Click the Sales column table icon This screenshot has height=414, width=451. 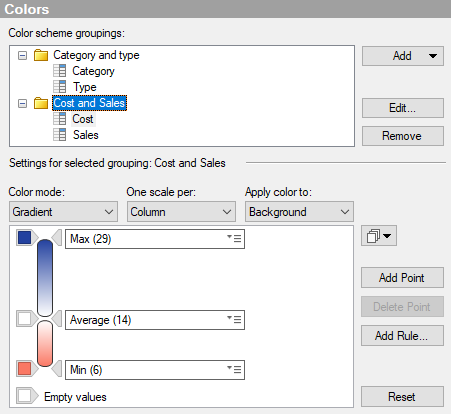click(60, 135)
